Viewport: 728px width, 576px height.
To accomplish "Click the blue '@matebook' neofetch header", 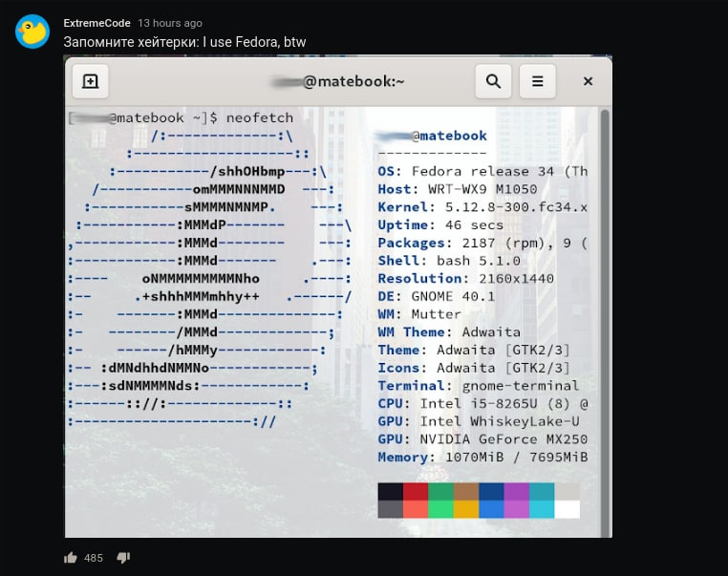I will point(449,136).
